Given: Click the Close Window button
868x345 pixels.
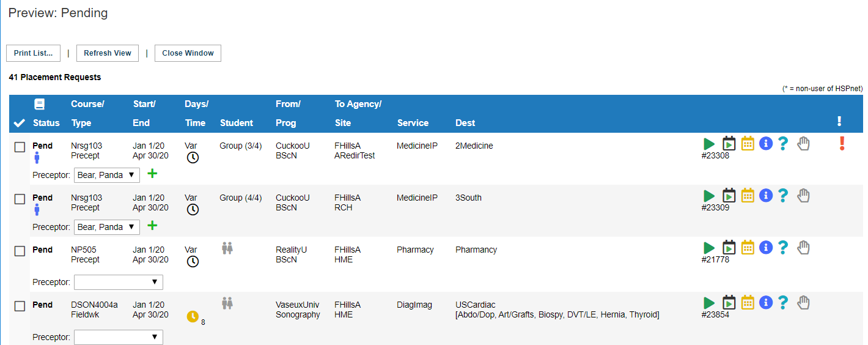Looking at the screenshot, I should [x=188, y=53].
